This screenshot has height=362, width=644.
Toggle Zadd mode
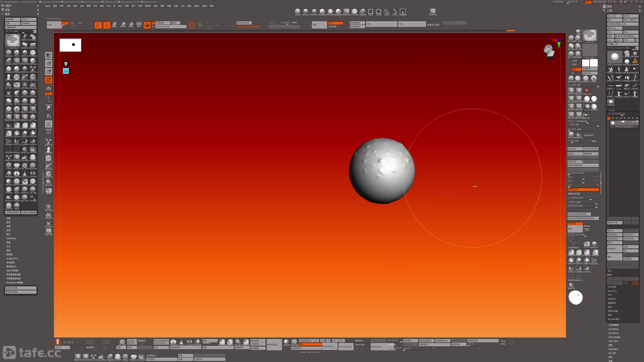click(x=574, y=61)
